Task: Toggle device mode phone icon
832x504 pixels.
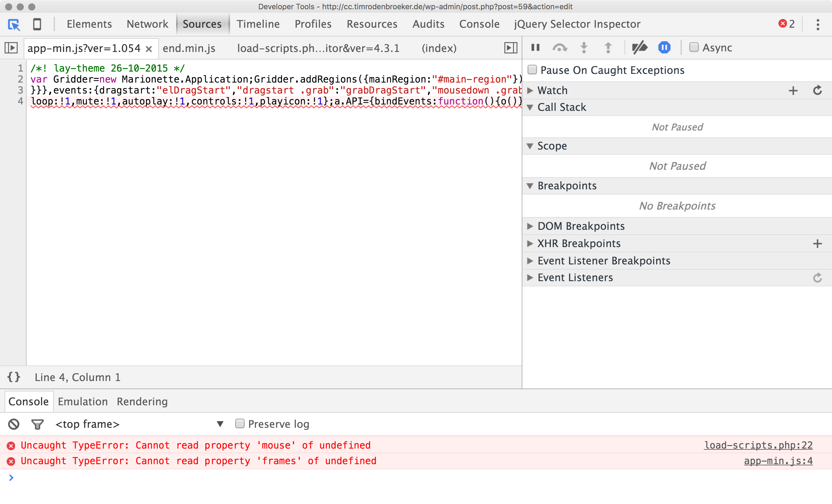Action: tap(37, 24)
